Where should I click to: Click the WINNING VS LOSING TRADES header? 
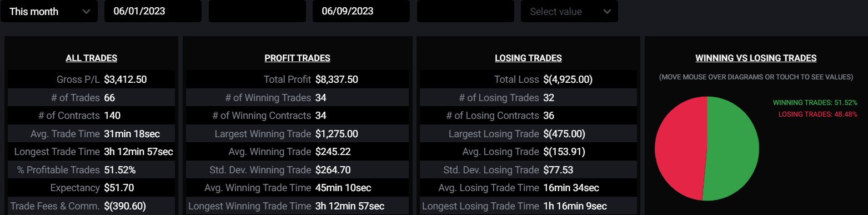(756, 58)
